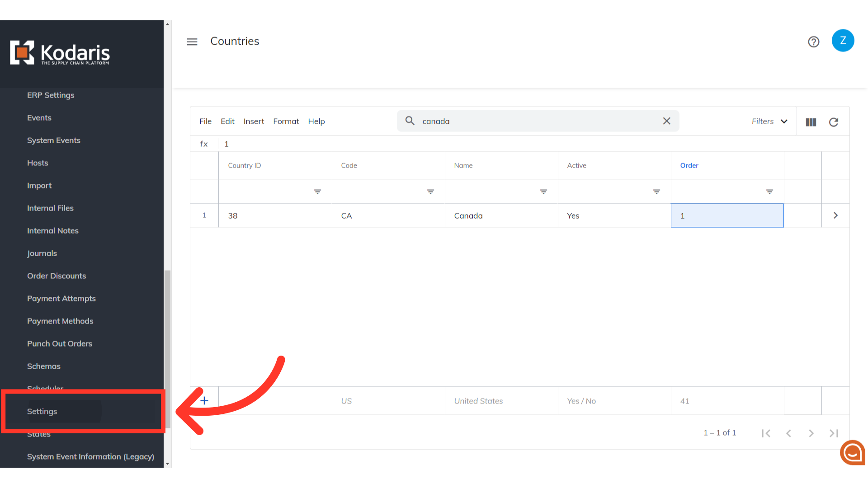The image size is (868, 488).
Task: Refresh the countries table
Action: [834, 122]
